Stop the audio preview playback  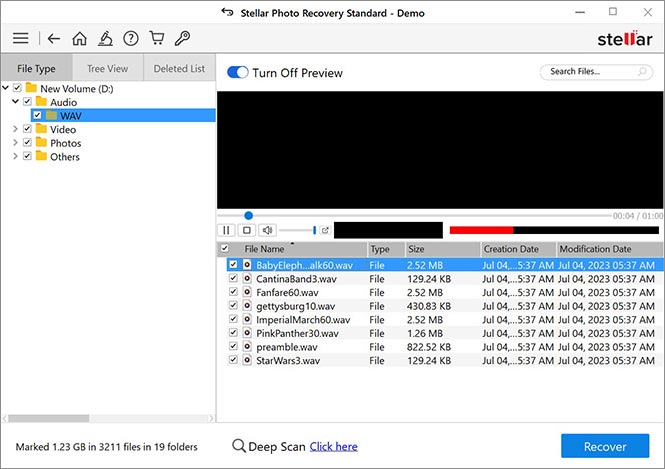pos(246,230)
